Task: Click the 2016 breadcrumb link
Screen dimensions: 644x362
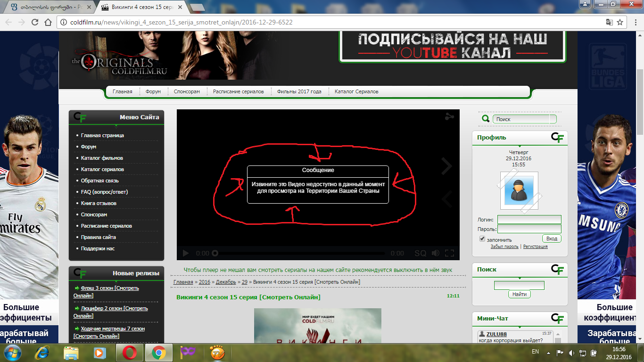Action: (205, 282)
